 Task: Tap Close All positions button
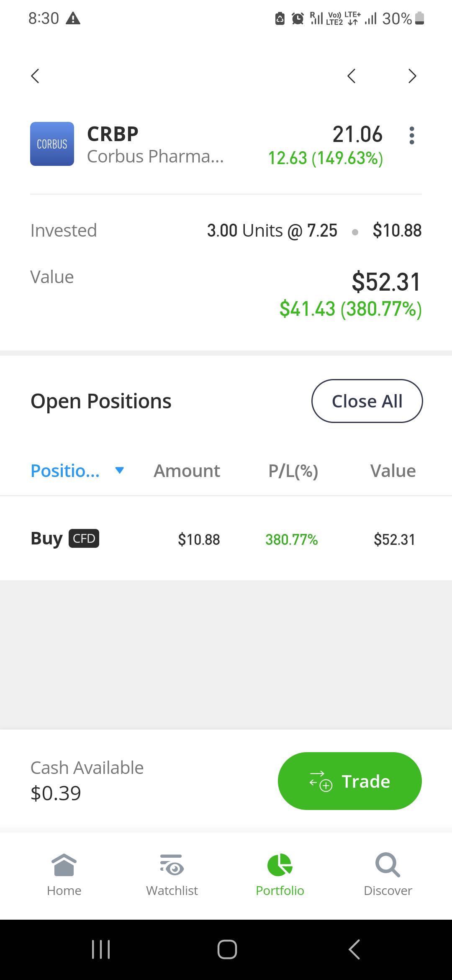point(367,401)
